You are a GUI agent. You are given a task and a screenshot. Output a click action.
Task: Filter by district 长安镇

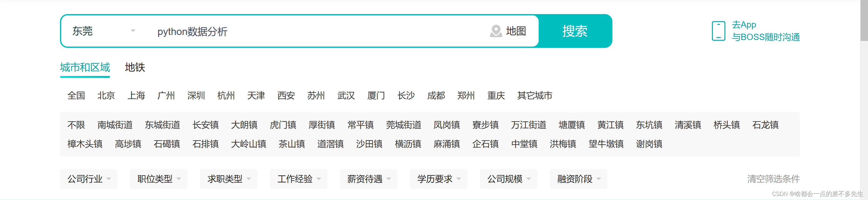[206, 125]
